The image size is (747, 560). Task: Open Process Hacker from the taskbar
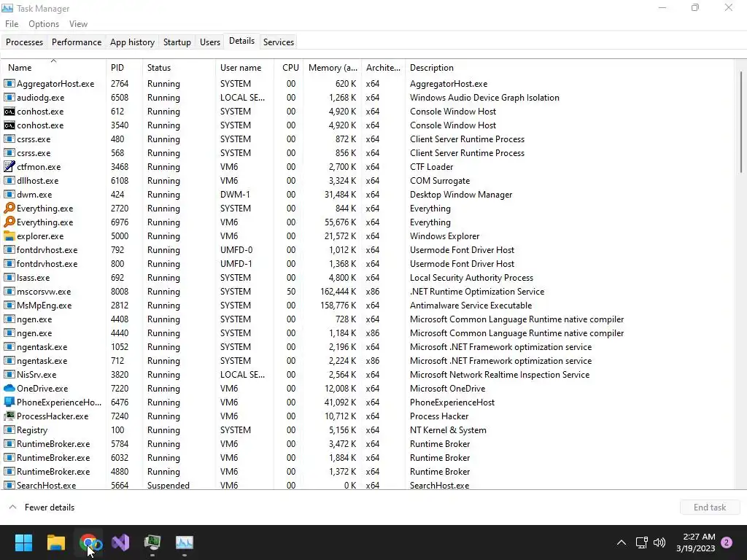(152, 542)
